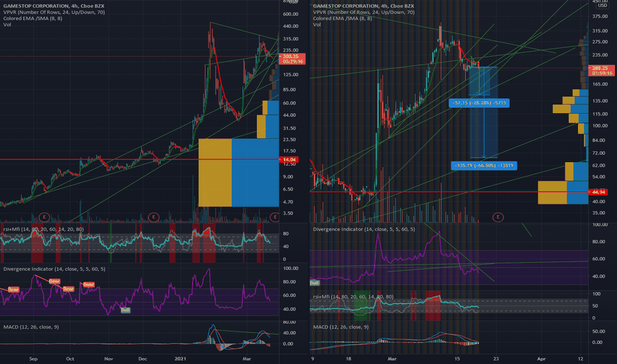Click the earnings E marker on right chart
The width and height of the screenshot is (617, 364).
pyautogui.click(x=498, y=217)
